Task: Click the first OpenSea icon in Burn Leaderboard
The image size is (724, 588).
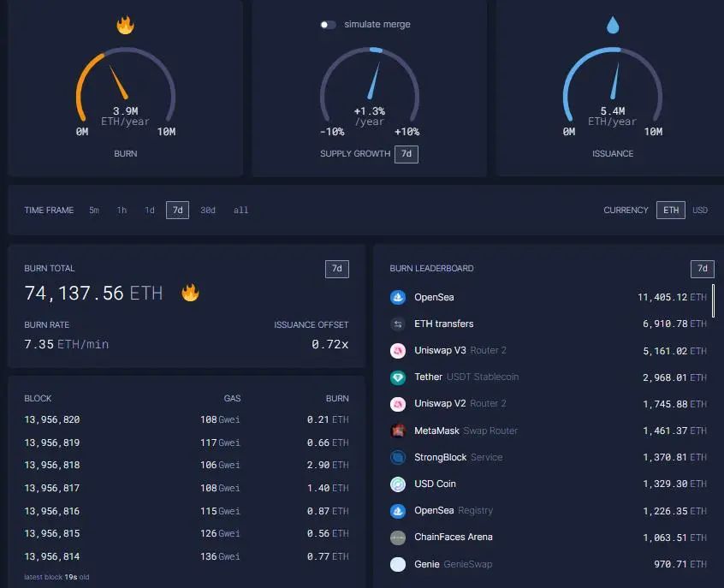Action: point(398,297)
